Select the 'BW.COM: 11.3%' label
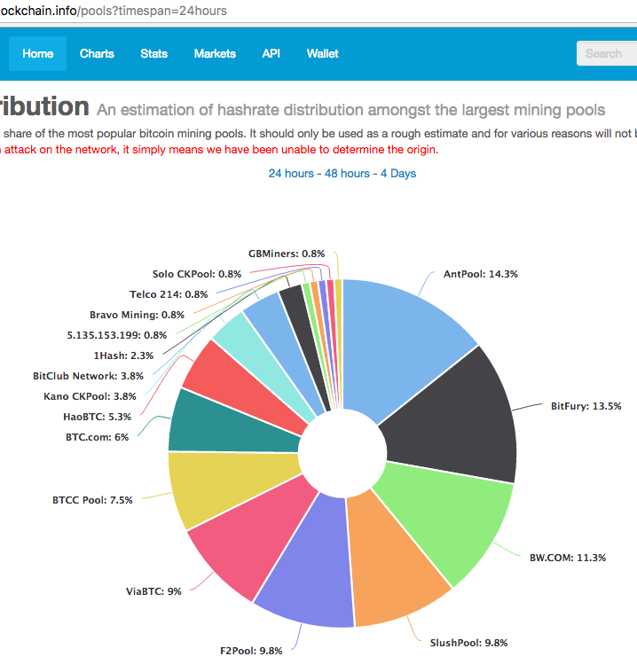 (568, 558)
